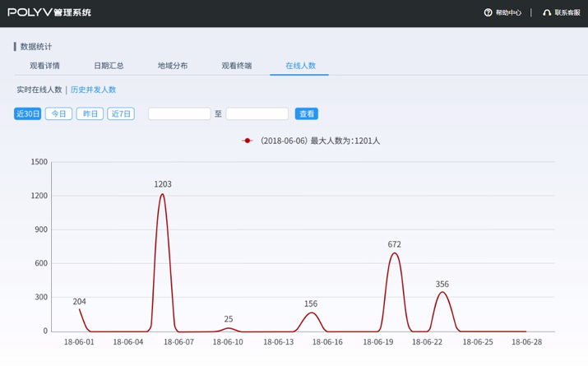Switch to the 日期汇总 tab
The image size is (588, 366).
[109, 66]
